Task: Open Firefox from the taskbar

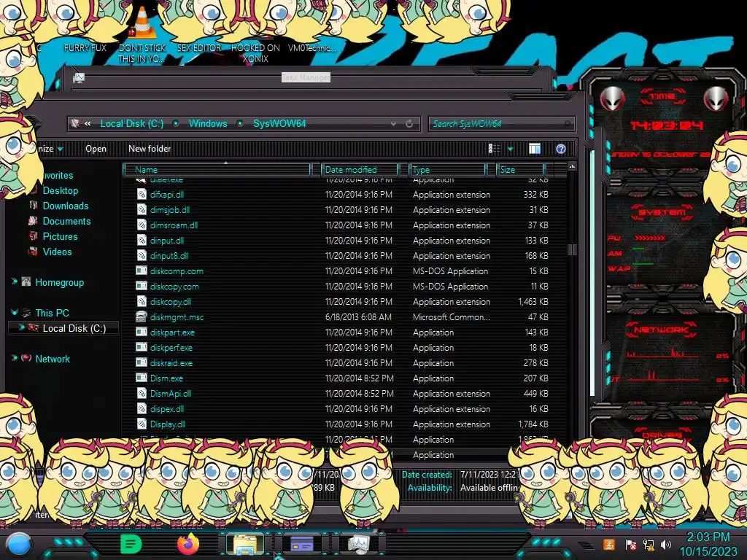Action: pos(188,544)
